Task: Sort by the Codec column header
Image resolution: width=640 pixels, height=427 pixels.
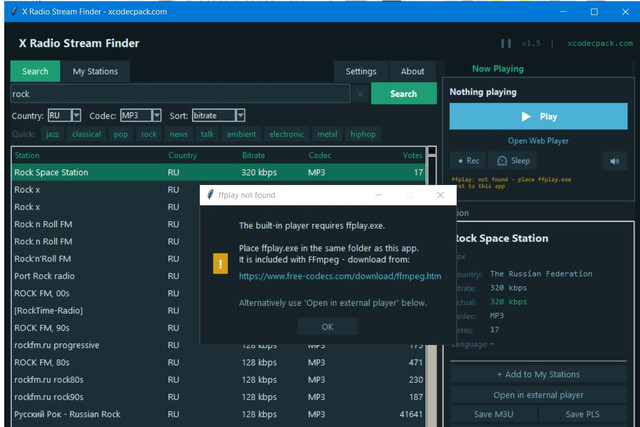Action: 320,156
